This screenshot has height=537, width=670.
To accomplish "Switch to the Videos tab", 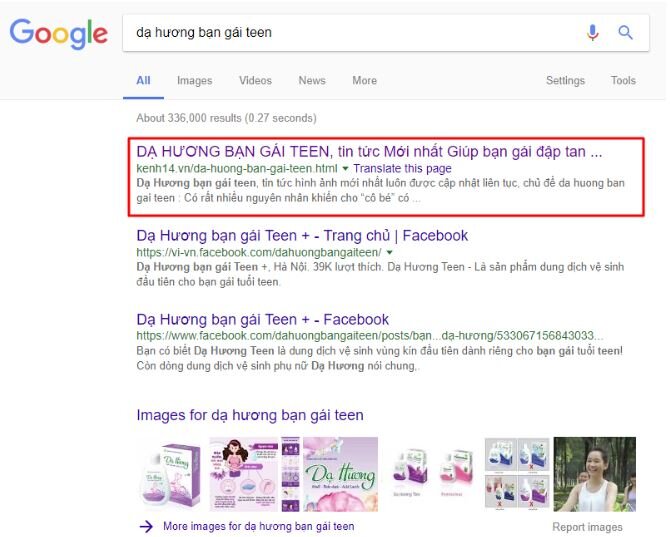I will (x=255, y=80).
